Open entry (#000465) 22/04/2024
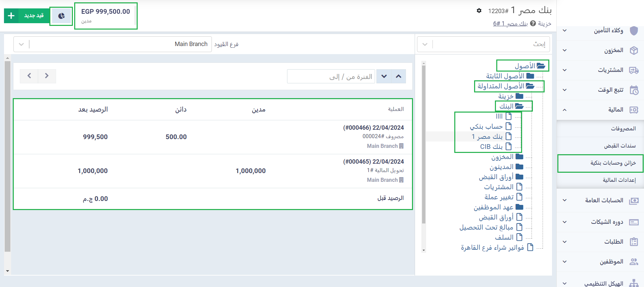644x287 pixels. coord(373,162)
